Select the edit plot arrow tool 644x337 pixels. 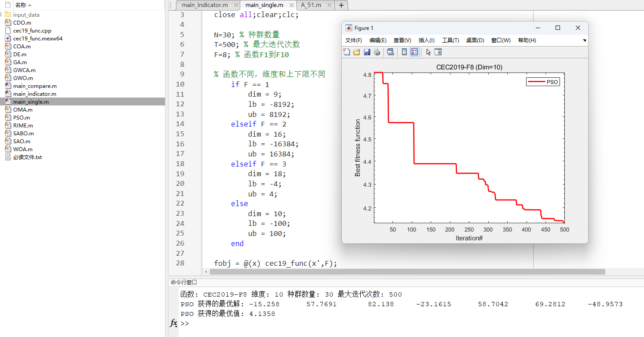coord(428,52)
